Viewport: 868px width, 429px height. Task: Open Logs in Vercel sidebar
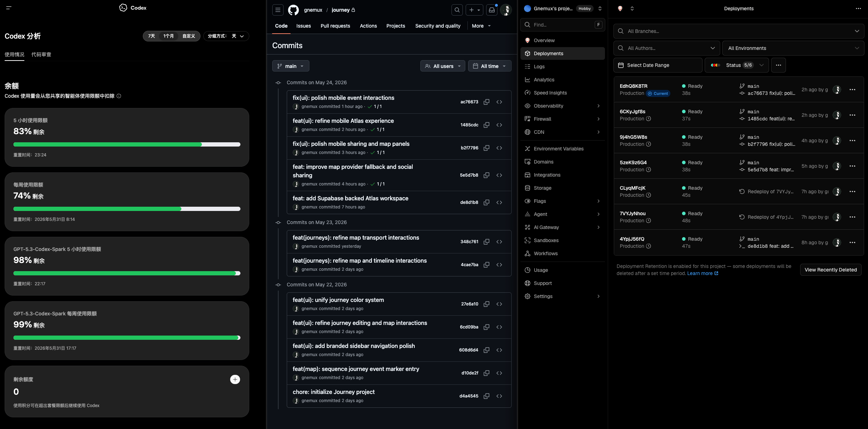click(563, 67)
